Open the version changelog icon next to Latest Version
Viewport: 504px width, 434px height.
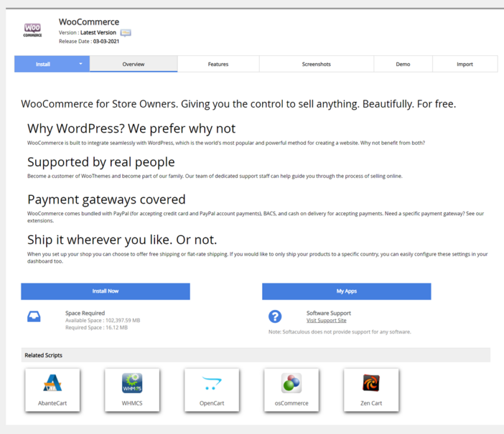point(125,32)
